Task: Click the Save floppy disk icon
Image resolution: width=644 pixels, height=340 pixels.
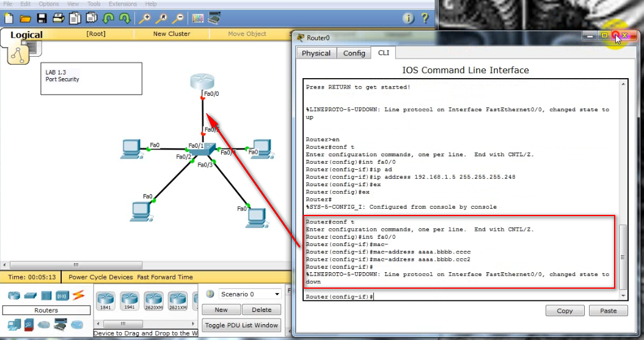Action: tap(42, 18)
